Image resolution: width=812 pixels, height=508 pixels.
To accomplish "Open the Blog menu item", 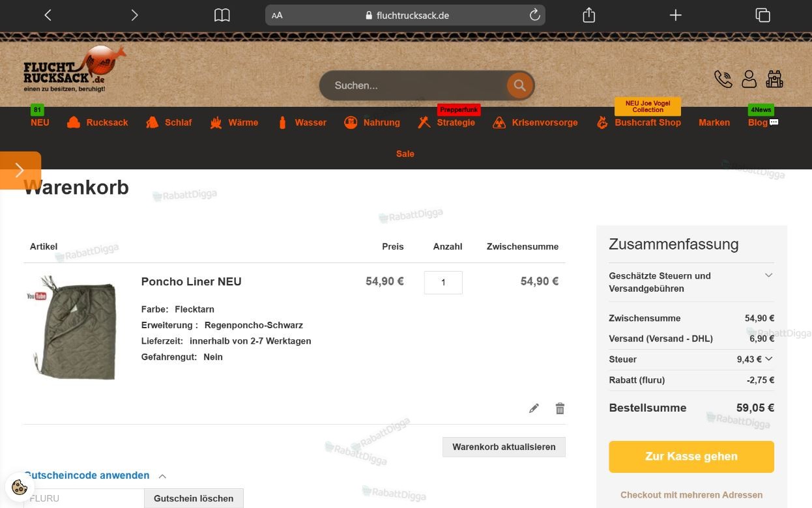I will 763,122.
